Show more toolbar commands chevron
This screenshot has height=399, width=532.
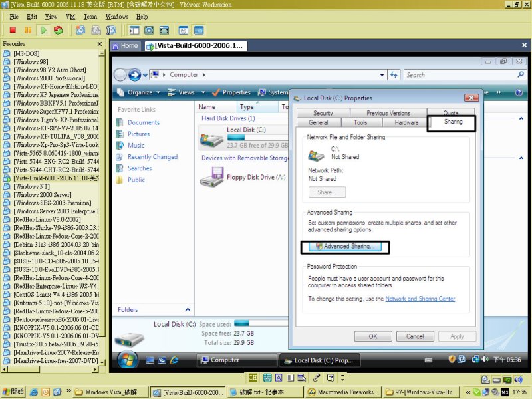point(498,92)
